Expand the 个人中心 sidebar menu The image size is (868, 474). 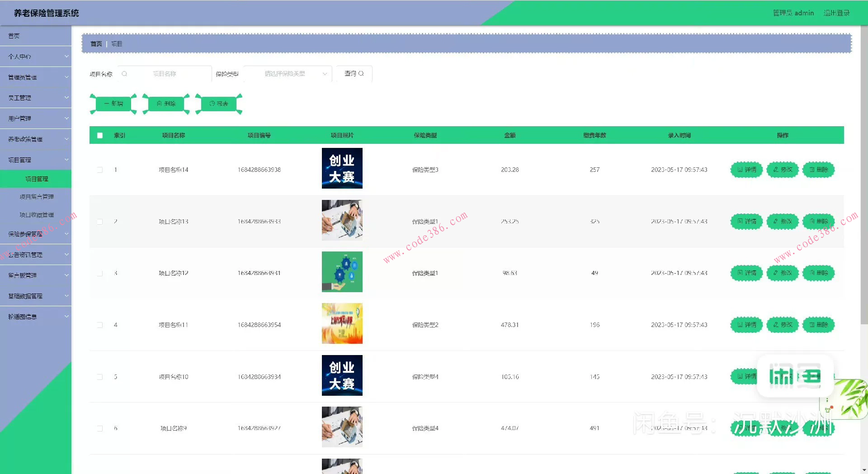(36, 57)
